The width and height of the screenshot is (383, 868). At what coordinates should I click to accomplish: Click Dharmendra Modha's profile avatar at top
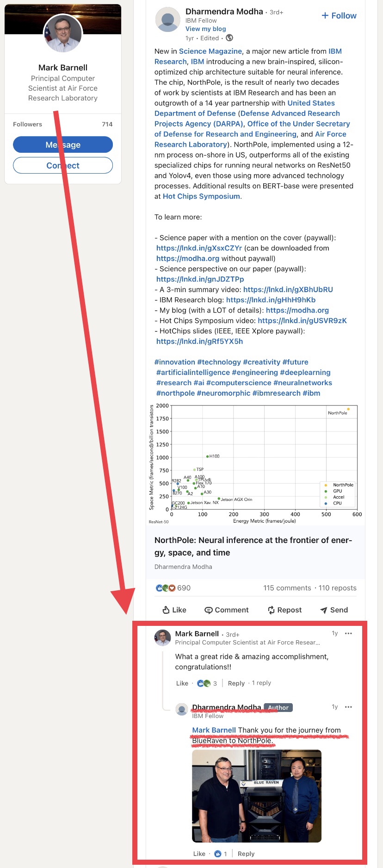coord(167,19)
